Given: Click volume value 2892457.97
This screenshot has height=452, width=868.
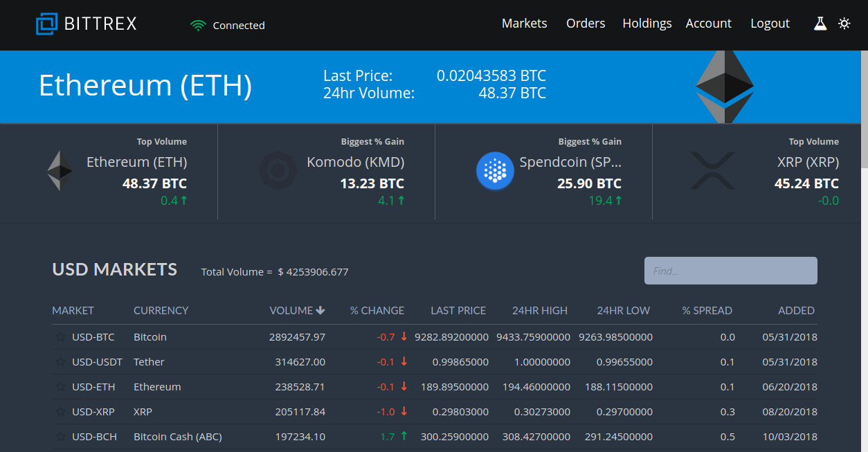Looking at the screenshot, I should tap(297, 337).
